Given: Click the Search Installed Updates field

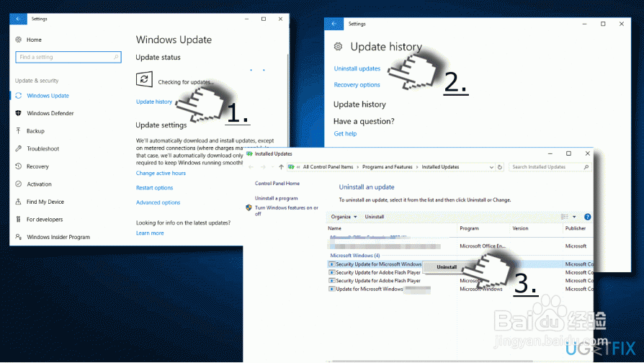Looking at the screenshot, I should [550, 167].
